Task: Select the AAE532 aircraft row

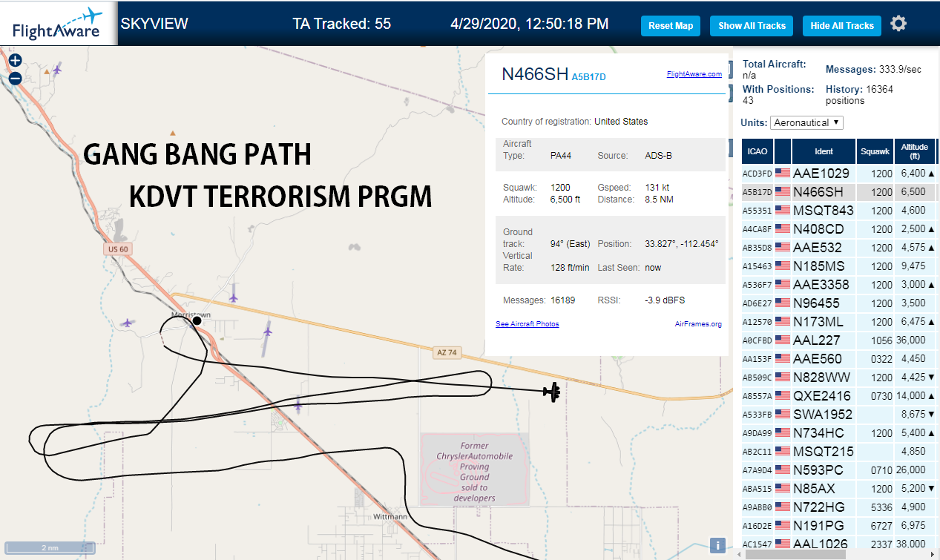Action: pyautogui.click(x=838, y=247)
